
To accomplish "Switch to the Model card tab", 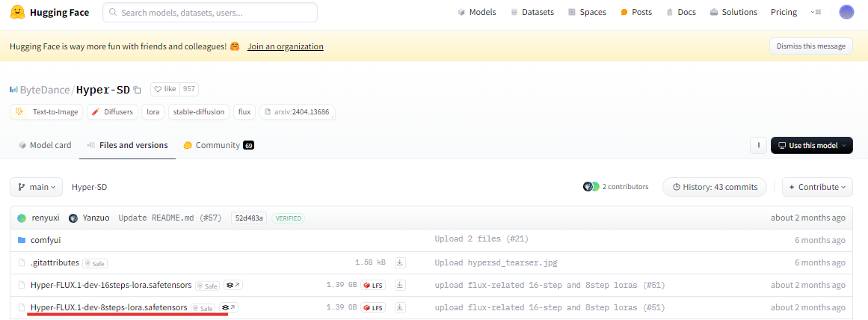I will (45, 145).
